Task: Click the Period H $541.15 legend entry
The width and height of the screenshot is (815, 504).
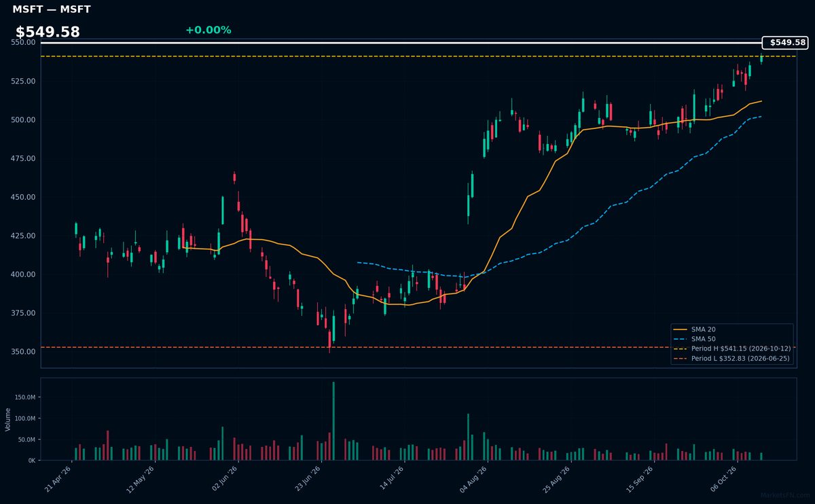Action: (732, 348)
